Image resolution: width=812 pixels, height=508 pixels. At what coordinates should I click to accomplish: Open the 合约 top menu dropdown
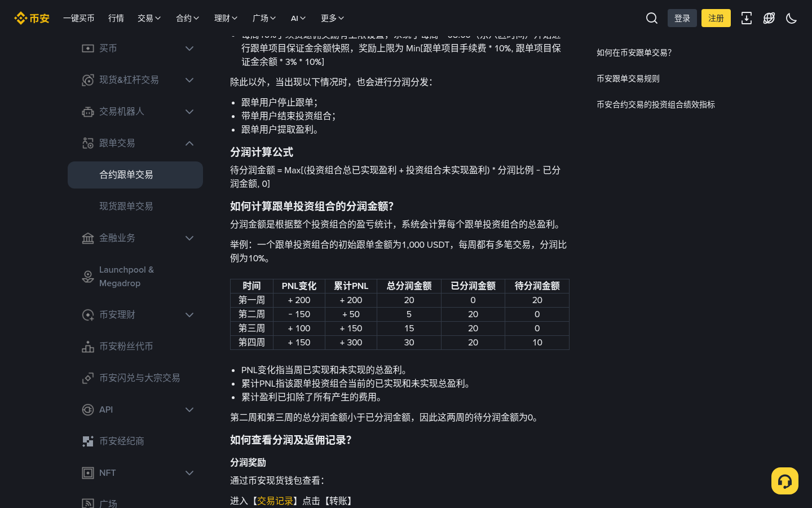tap(187, 18)
